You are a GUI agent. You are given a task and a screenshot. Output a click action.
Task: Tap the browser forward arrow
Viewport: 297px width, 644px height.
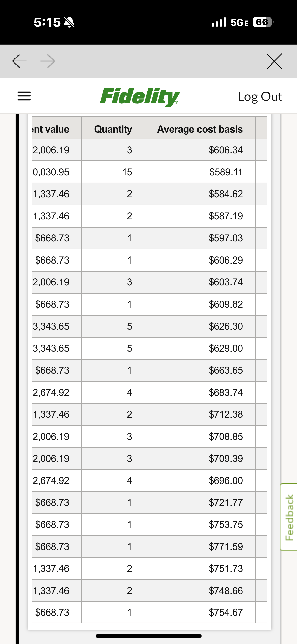(x=48, y=61)
